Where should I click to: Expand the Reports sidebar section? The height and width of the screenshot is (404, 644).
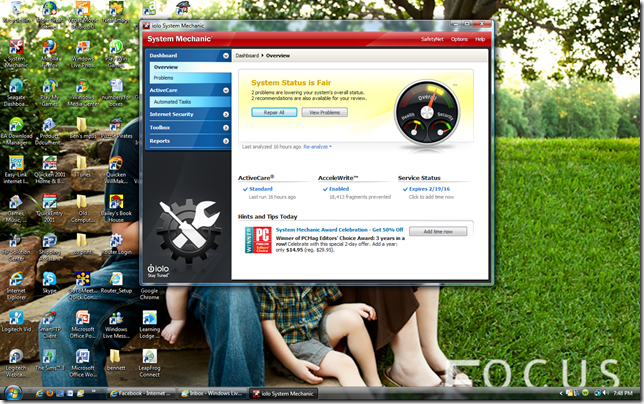[226, 141]
